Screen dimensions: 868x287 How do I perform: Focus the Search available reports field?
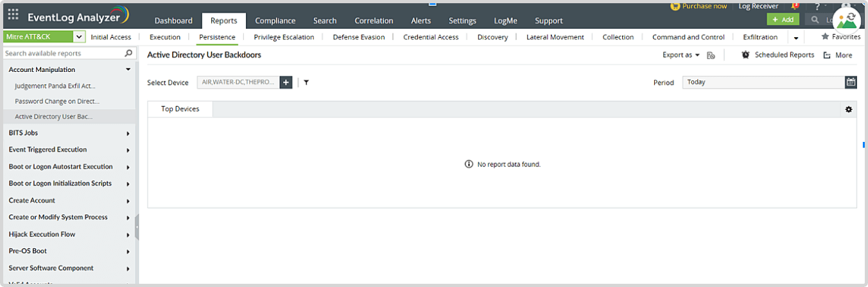point(63,53)
